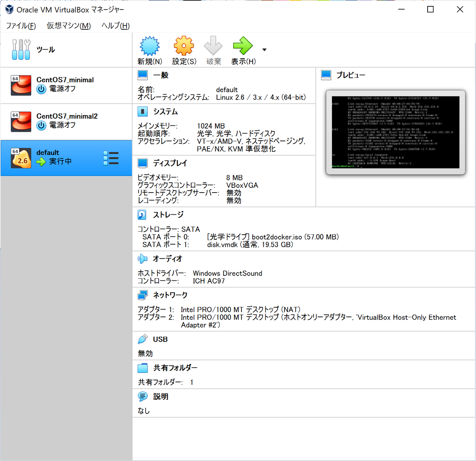Click the 説明 speech bubble icon
Screen dimensions: 476x461
142,397
